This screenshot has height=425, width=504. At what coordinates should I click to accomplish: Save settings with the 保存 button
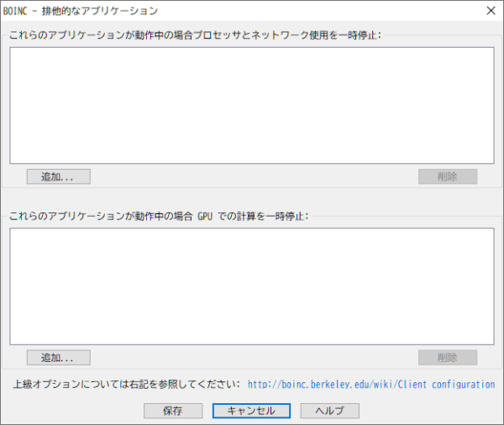(172, 411)
